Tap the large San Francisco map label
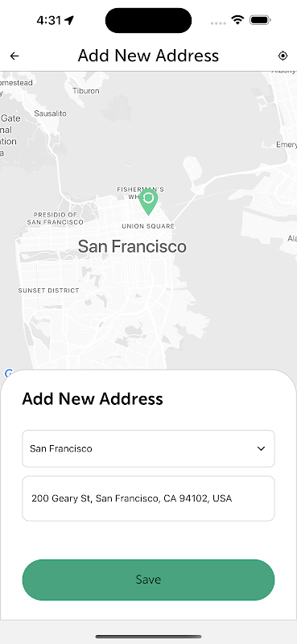Viewport: 297px width, 644px height. [x=132, y=246]
